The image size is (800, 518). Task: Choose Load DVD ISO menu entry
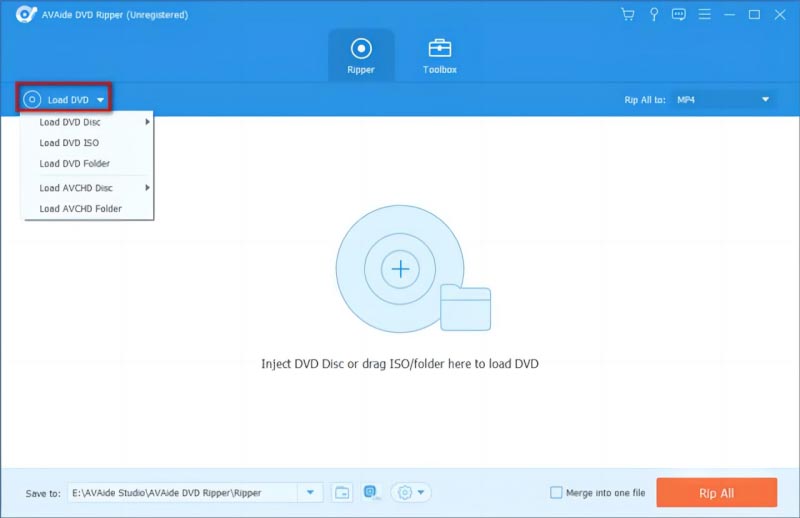87,143
